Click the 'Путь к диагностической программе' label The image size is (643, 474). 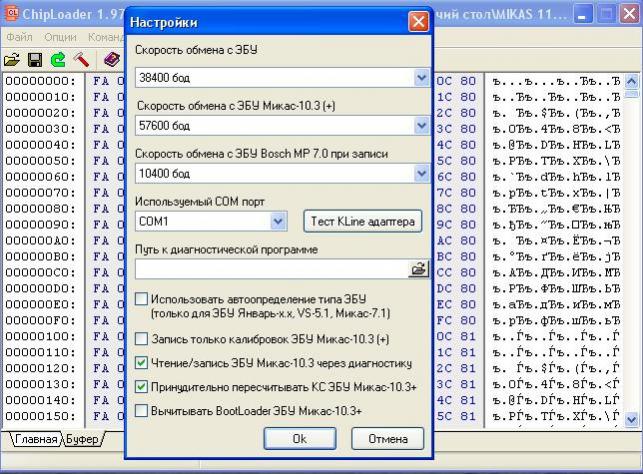pos(226,250)
